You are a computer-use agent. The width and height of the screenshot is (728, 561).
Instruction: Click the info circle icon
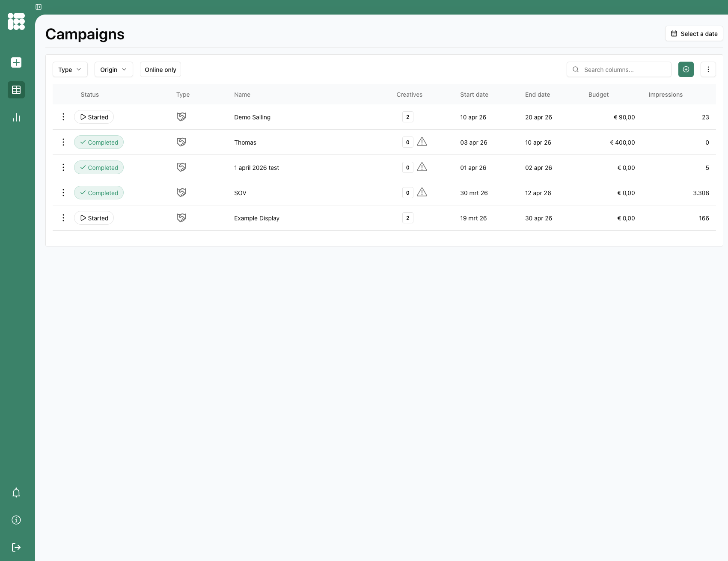tap(16, 520)
